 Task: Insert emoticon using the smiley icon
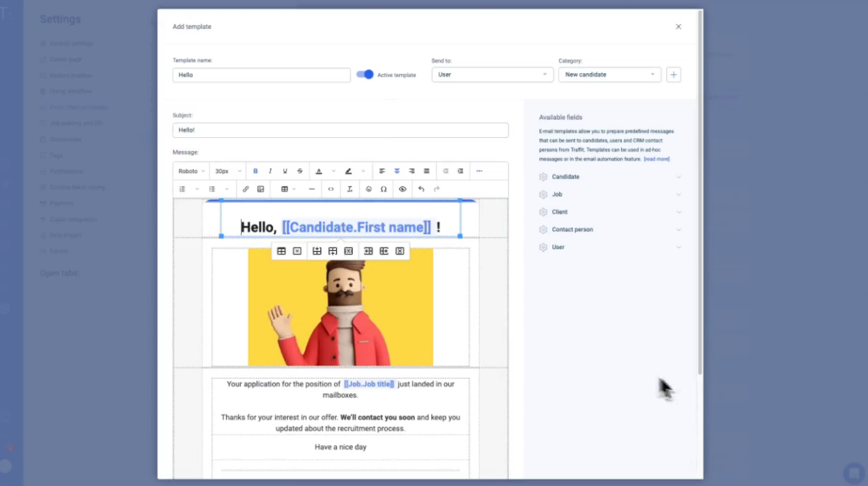pos(369,189)
